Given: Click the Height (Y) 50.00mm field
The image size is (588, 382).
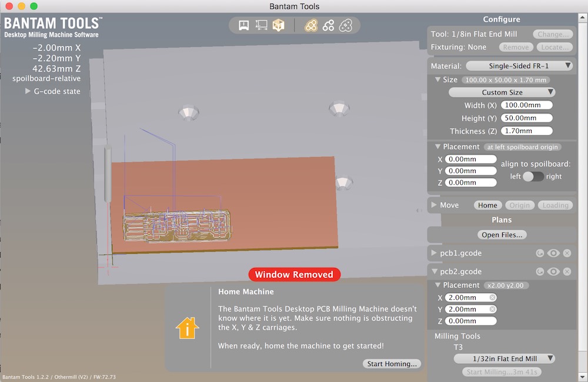Looking at the screenshot, I should (x=526, y=118).
